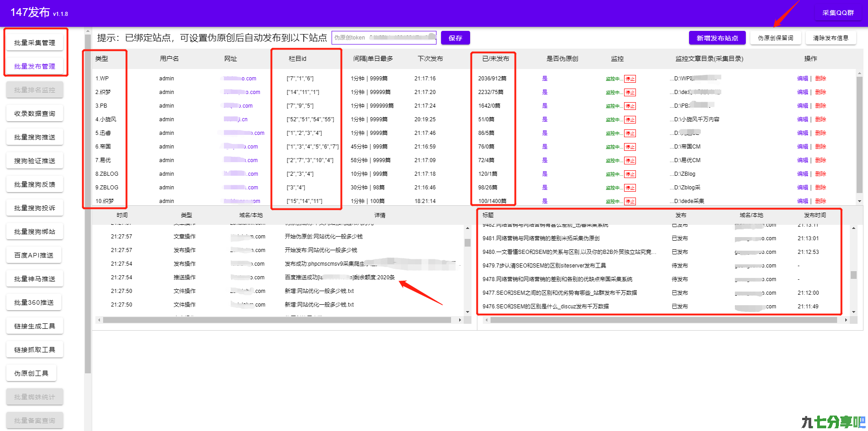Click 伪原创保留词 button
The image size is (868, 431).
[775, 38]
